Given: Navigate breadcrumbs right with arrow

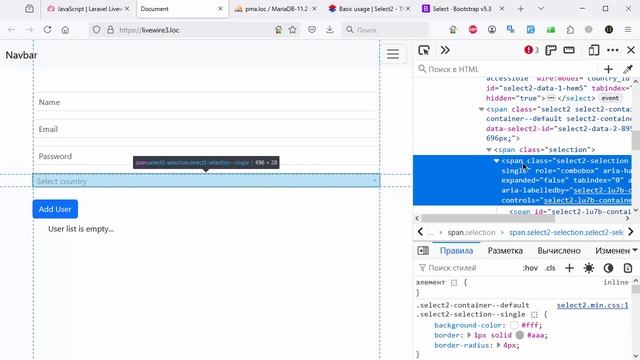Looking at the screenshot, I should click(x=631, y=232).
